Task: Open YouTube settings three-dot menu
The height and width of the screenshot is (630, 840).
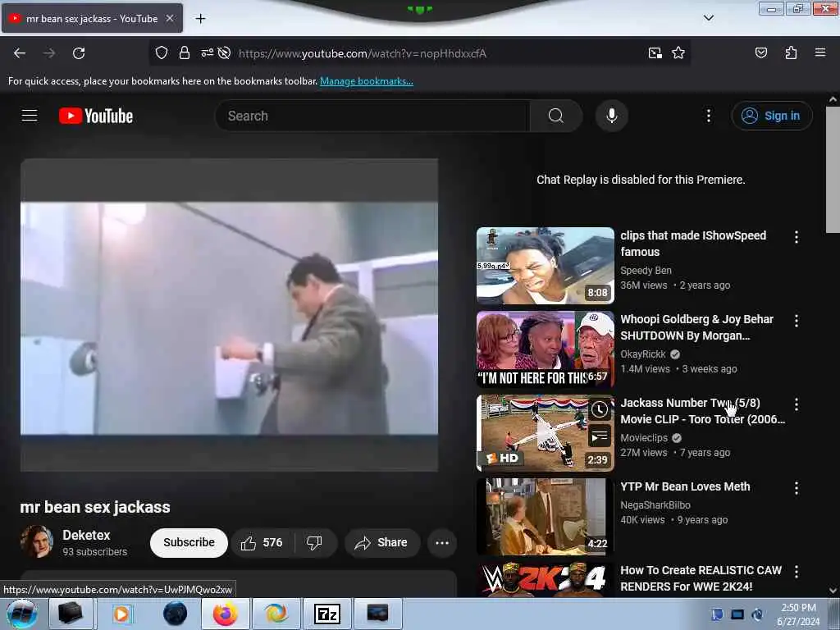Action: (708, 116)
